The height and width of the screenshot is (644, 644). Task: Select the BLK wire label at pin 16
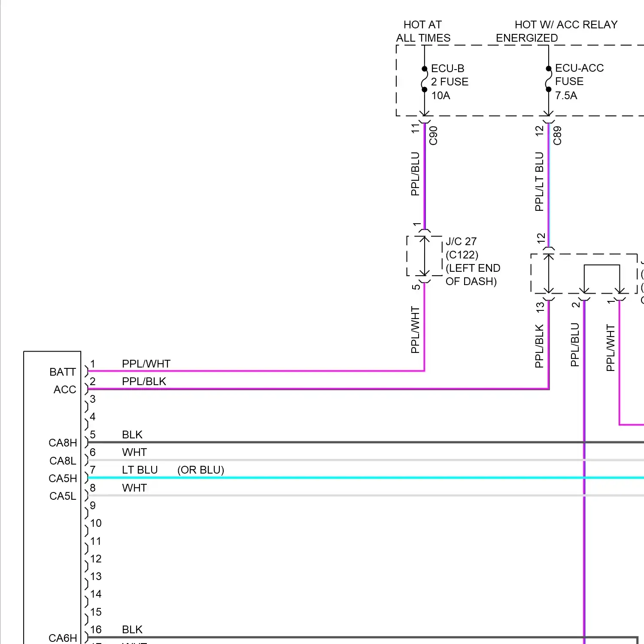pyautogui.click(x=132, y=629)
